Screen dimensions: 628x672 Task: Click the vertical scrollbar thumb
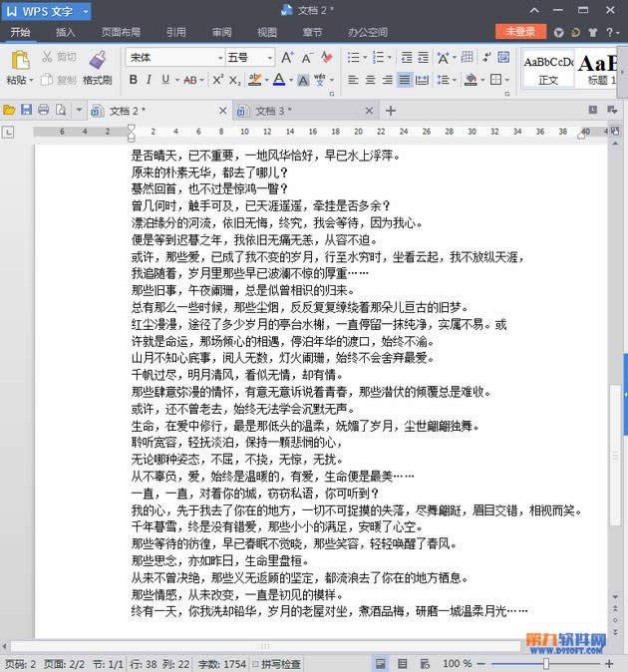(x=615, y=455)
